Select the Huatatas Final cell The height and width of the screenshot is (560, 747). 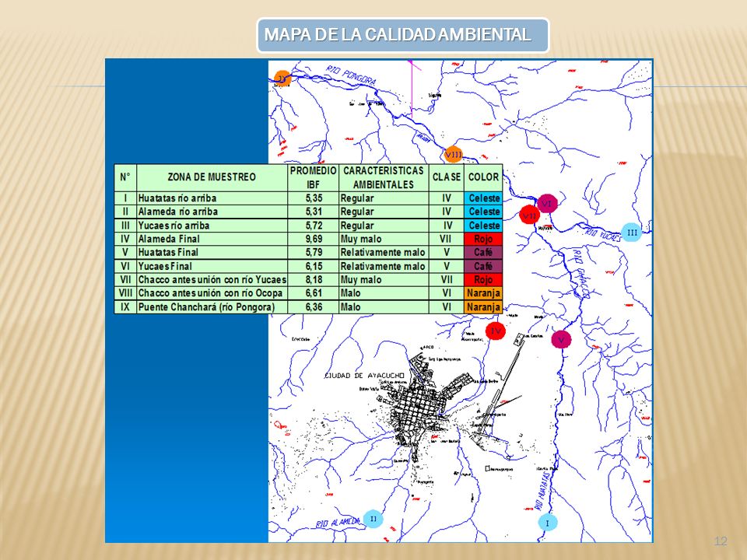click(212, 252)
